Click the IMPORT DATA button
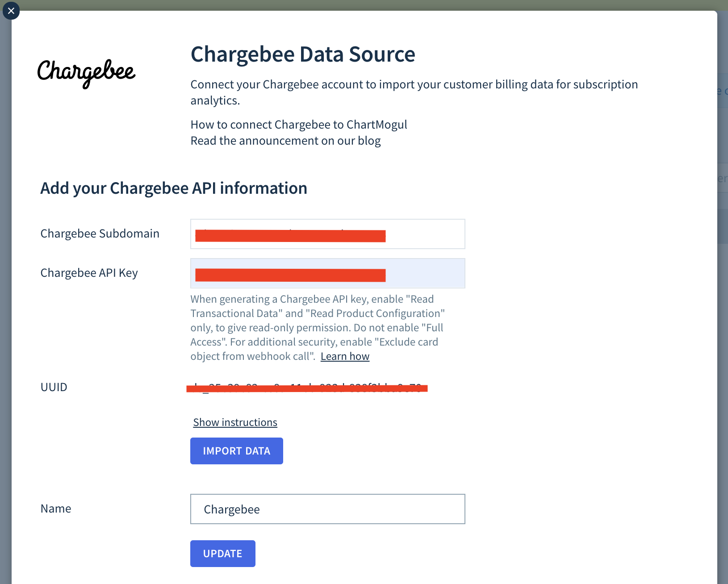The height and width of the screenshot is (584, 728). tap(237, 451)
